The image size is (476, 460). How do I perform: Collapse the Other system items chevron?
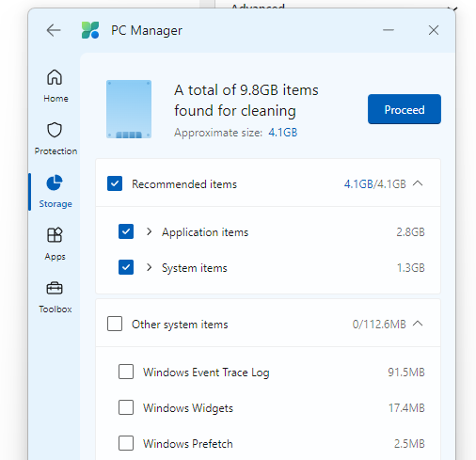coord(418,324)
